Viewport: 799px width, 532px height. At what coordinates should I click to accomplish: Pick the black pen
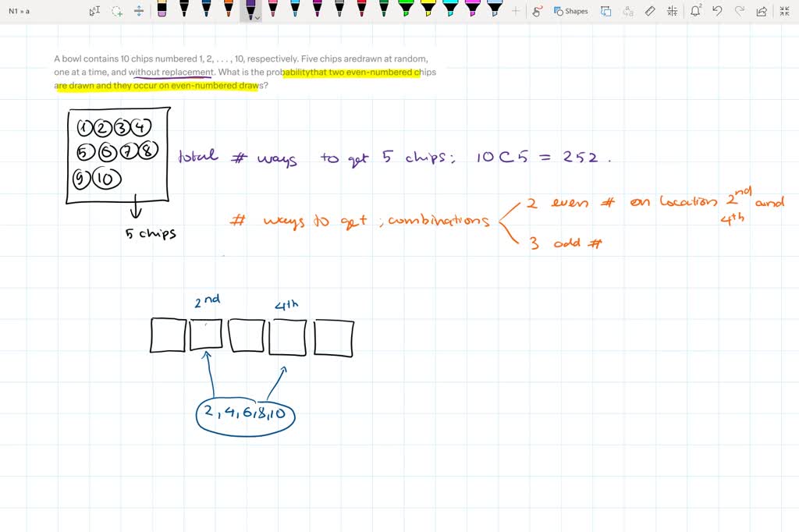(x=184, y=9)
